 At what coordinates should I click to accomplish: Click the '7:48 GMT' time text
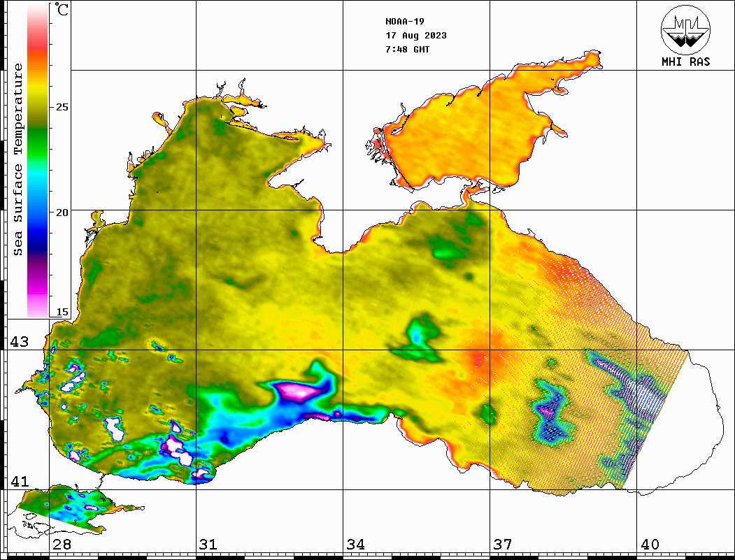click(x=408, y=49)
